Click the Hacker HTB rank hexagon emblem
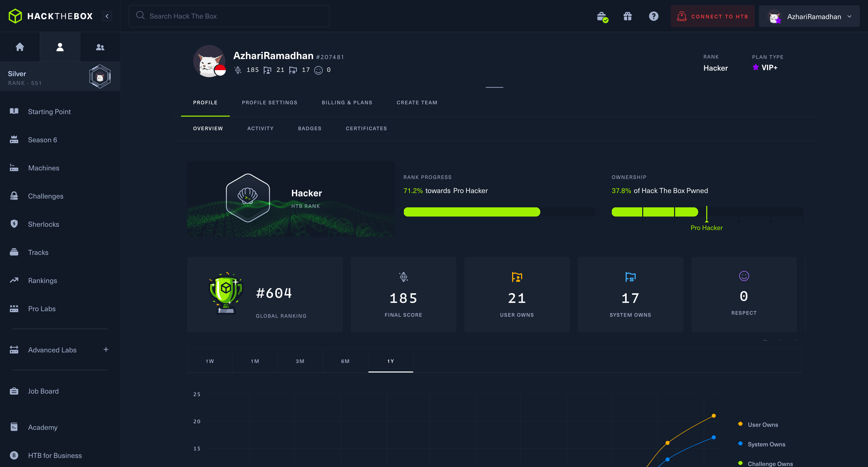The width and height of the screenshot is (868, 467). pyautogui.click(x=248, y=198)
